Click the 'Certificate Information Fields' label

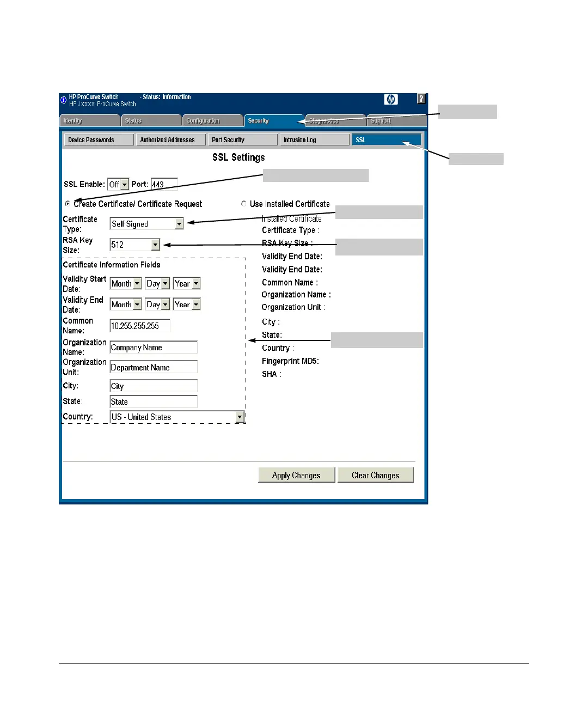(112, 265)
